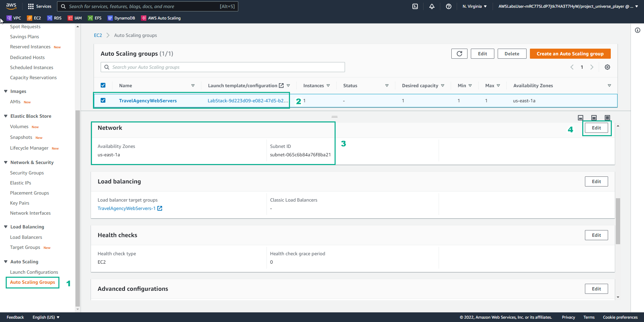Open table preferences gear icon
Viewport: 644px width, 322px height.
pyautogui.click(x=607, y=67)
